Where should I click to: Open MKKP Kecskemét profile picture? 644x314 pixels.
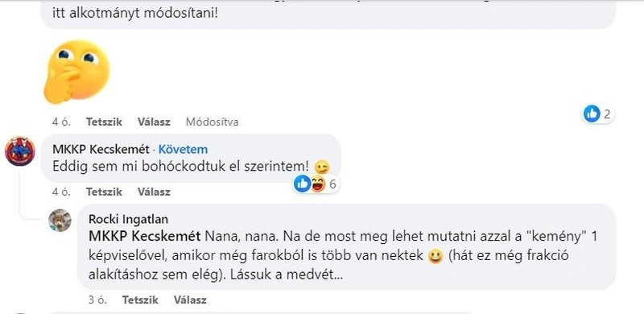(x=19, y=151)
